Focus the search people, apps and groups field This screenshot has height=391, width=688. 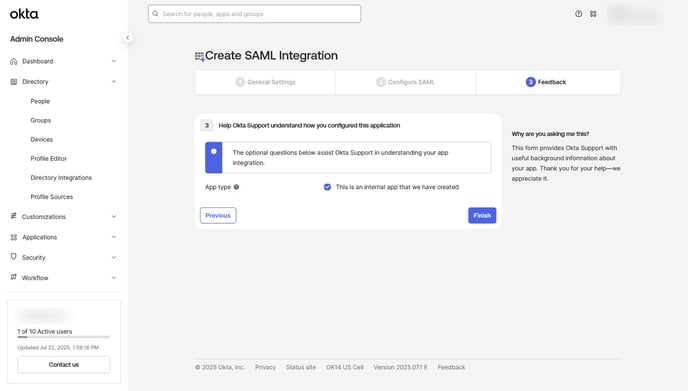pos(254,14)
